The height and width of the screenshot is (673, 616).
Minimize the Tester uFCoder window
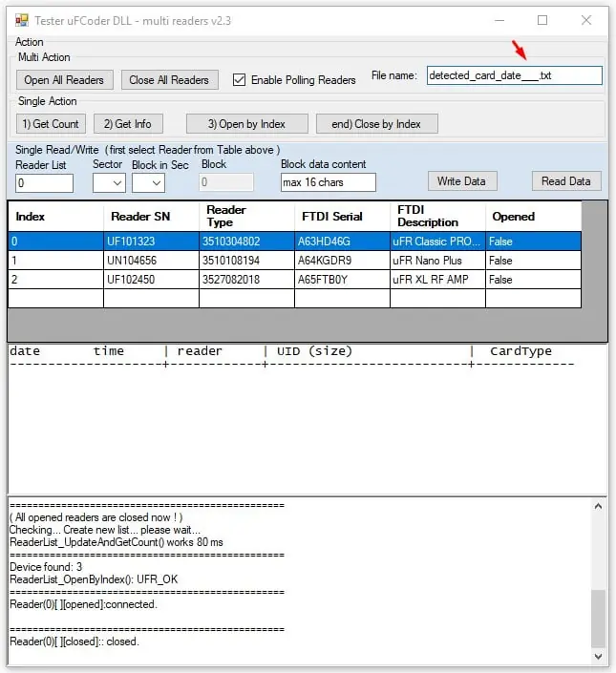pyautogui.click(x=499, y=20)
